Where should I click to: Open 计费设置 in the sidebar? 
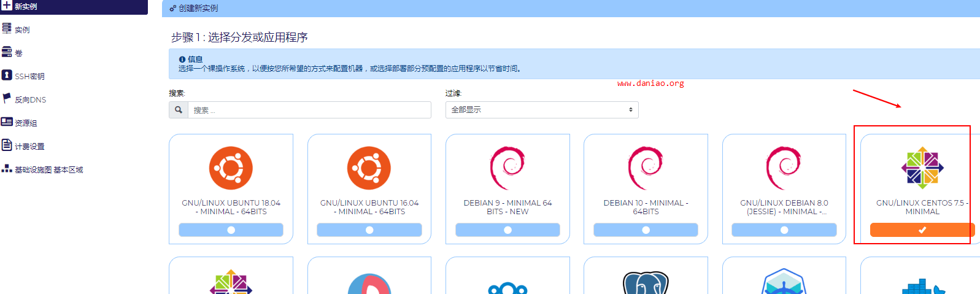coord(29,146)
